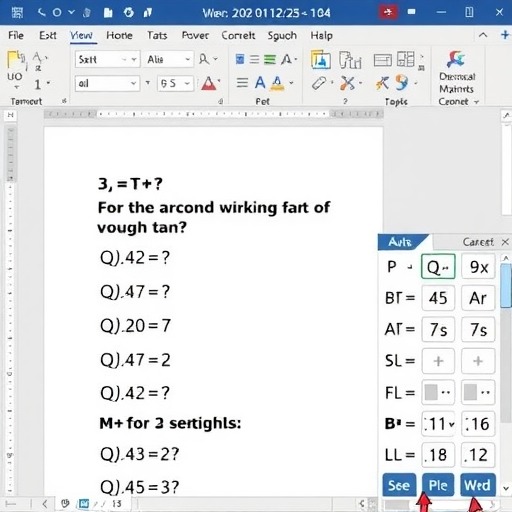Click the orange pin tool icon
The image size is (512, 512).
(x=382, y=83)
